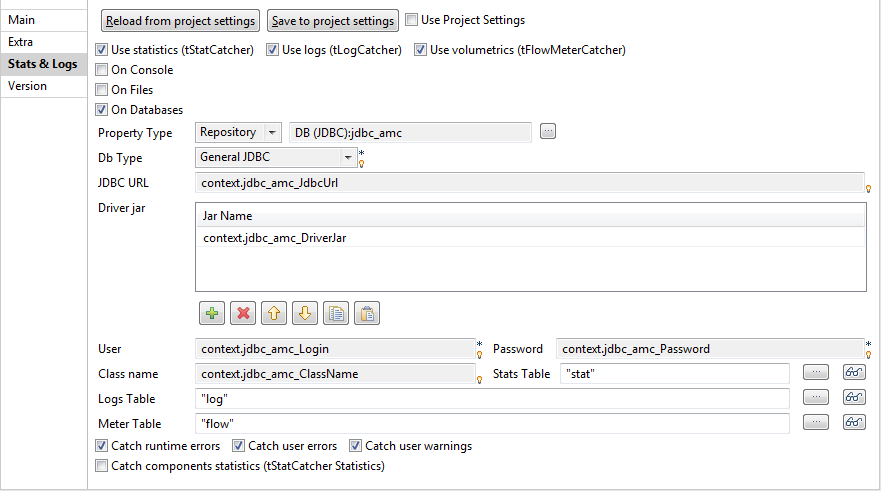Enable the On Console checkbox

[102, 70]
